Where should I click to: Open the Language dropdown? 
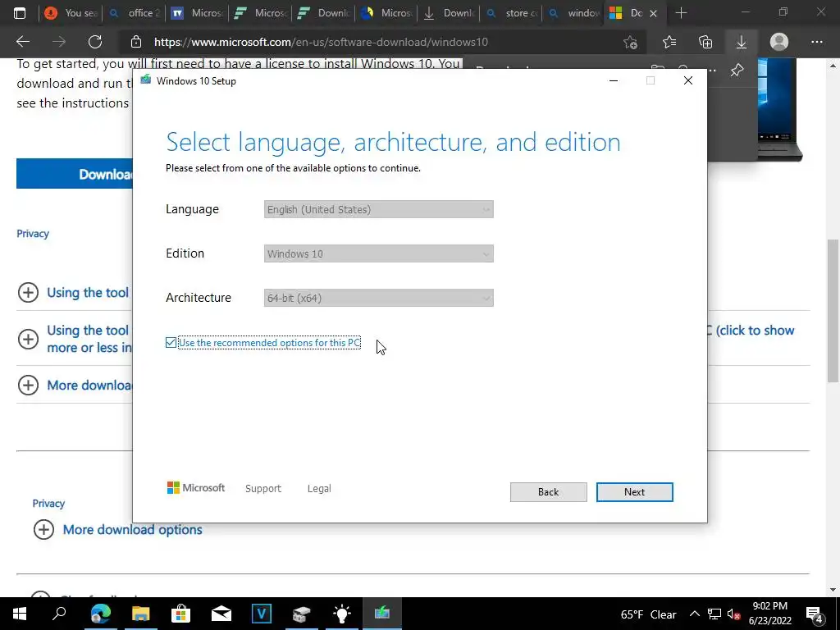(378, 209)
